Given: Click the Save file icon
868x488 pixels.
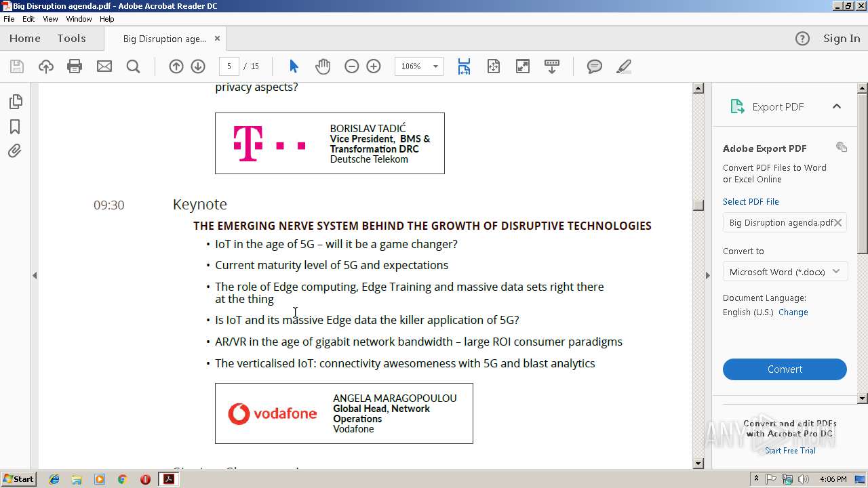Looking at the screenshot, I should pos(17,66).
